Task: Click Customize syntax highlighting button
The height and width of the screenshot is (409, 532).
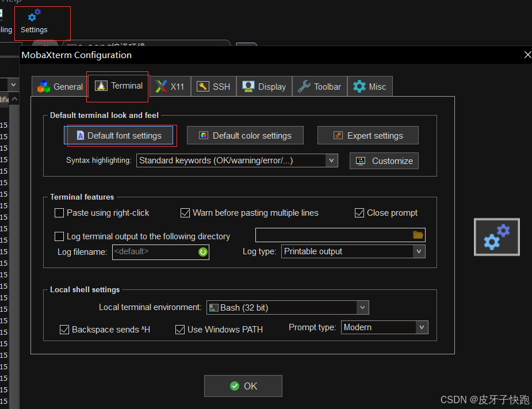Action: 384,161
